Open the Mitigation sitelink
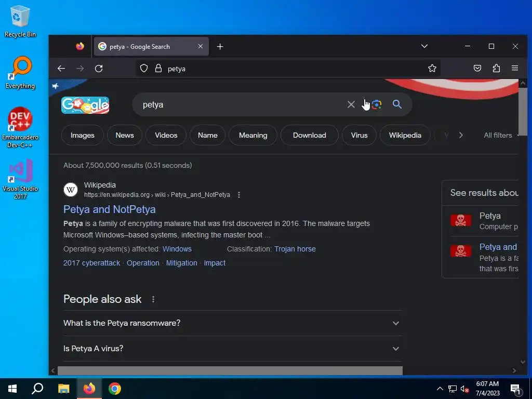The height and width of the screenshot is (399, 532). pyautogui.click(x=181, y=263)
